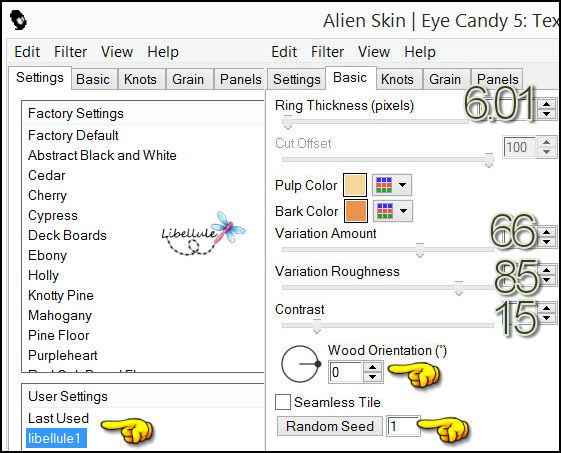Decrease Contrast with the down arrow

point(546,318)
